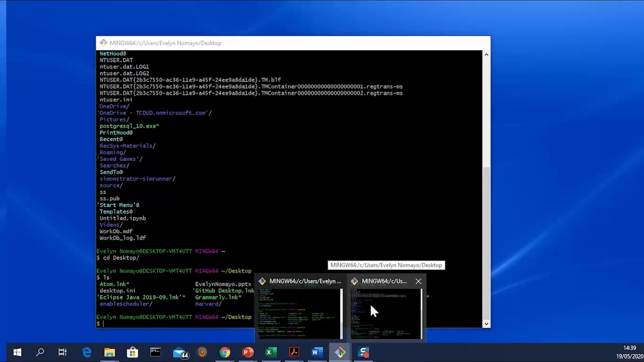
Task: Click 'NetHood@' entry at top of terminal
Action: pos(113,53)
